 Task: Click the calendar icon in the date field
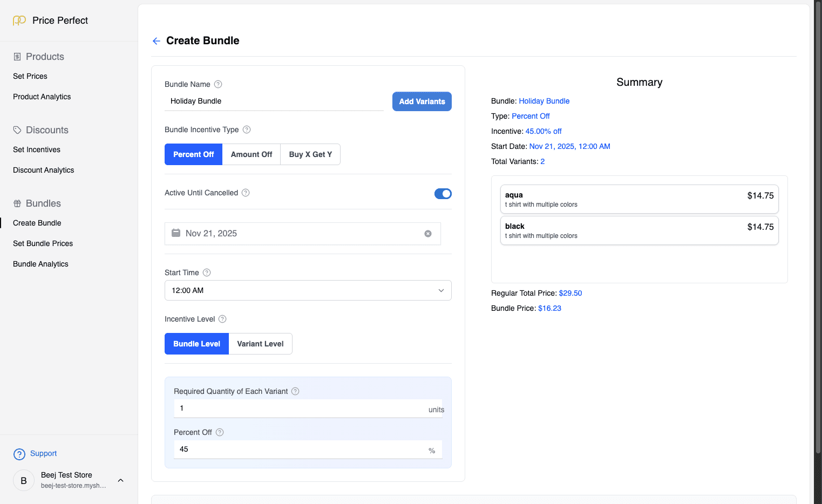click(x=176, y=233)
